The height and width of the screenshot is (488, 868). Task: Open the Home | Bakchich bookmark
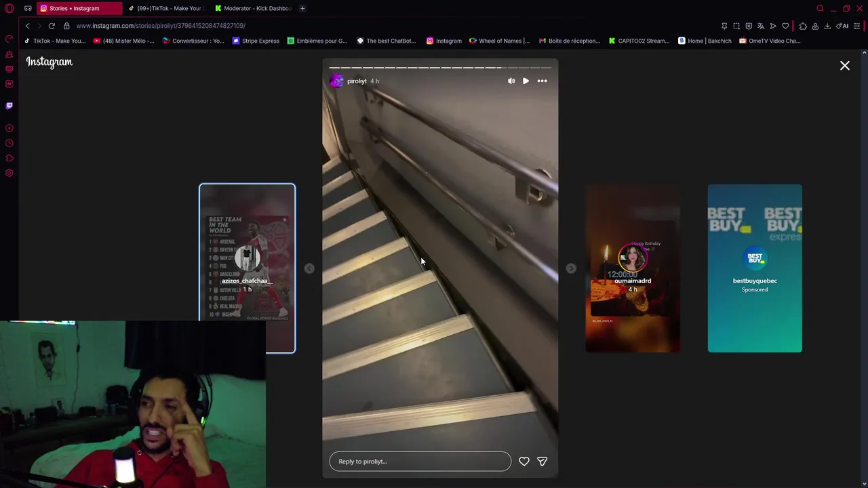click(x=705, y=41)
